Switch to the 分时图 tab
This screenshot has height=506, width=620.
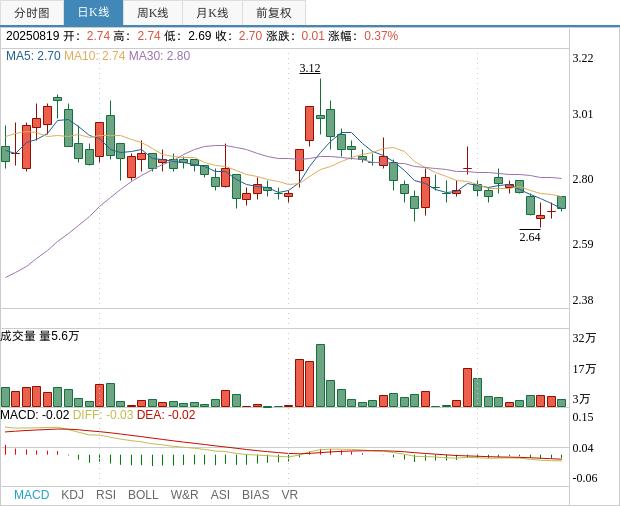click(32, 13)
